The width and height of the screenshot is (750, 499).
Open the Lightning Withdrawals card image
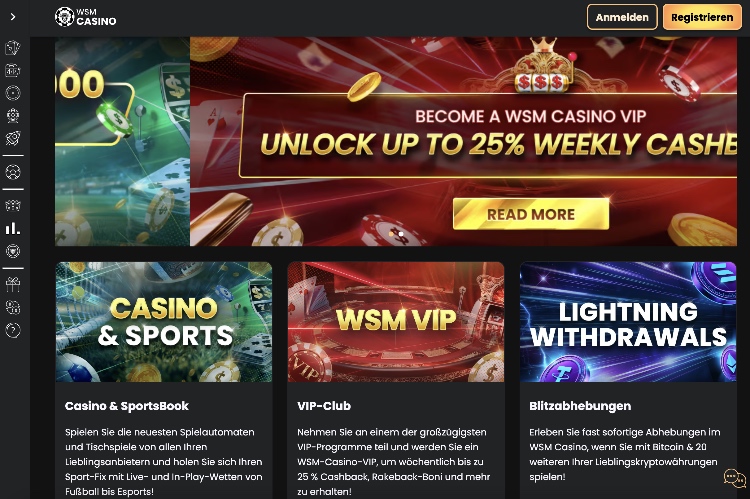628,322
